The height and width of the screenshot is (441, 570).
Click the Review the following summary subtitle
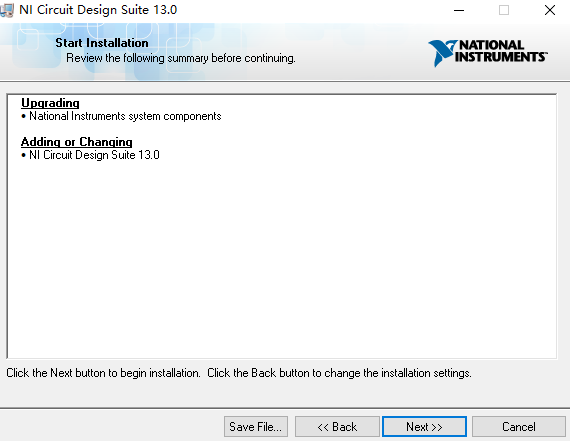181,58
